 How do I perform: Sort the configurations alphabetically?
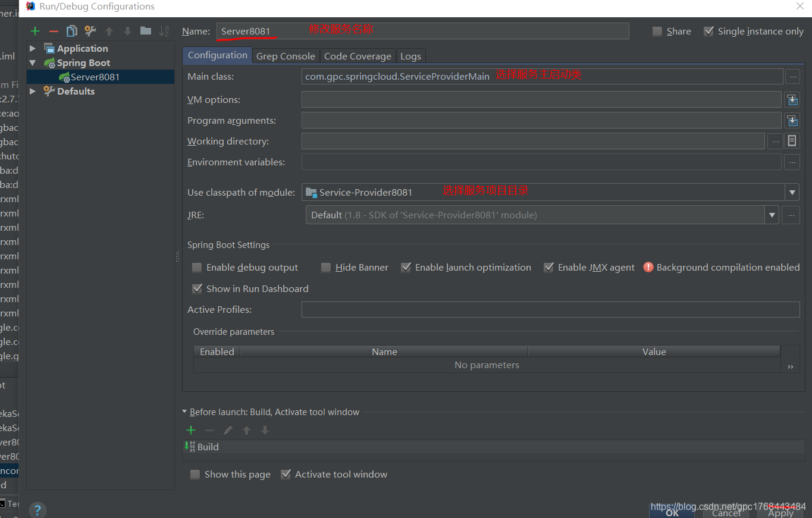point(164,31)
